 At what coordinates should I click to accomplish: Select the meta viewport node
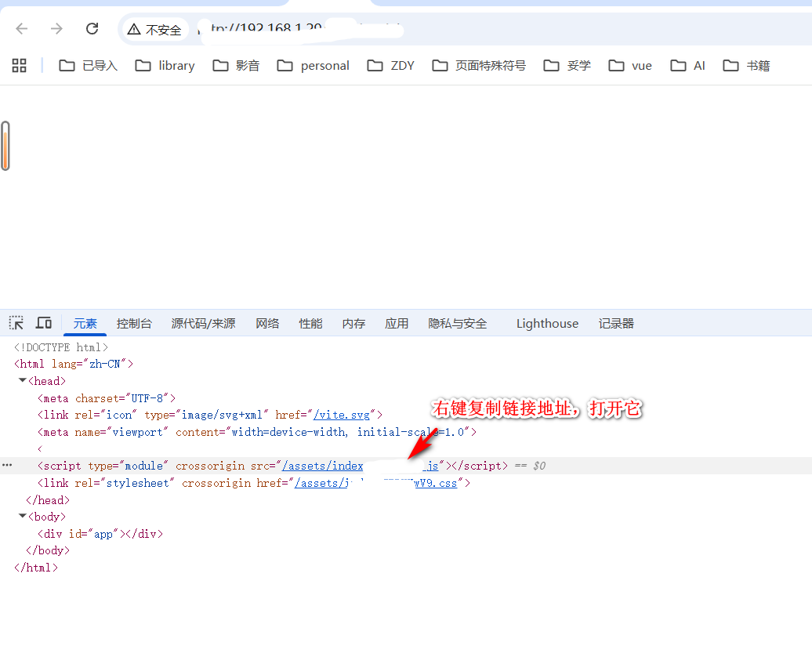click(x=257, y=432)
